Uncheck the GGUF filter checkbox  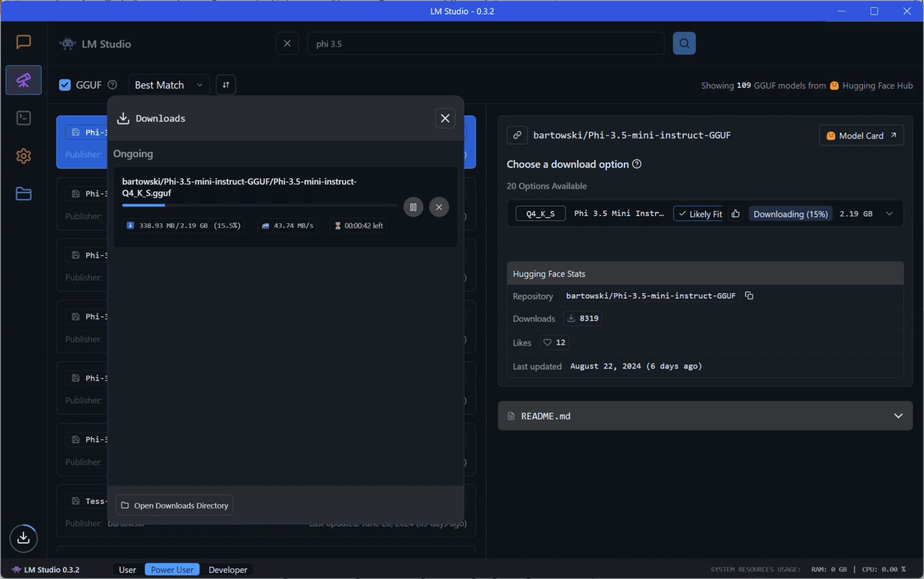coord(64,84)
